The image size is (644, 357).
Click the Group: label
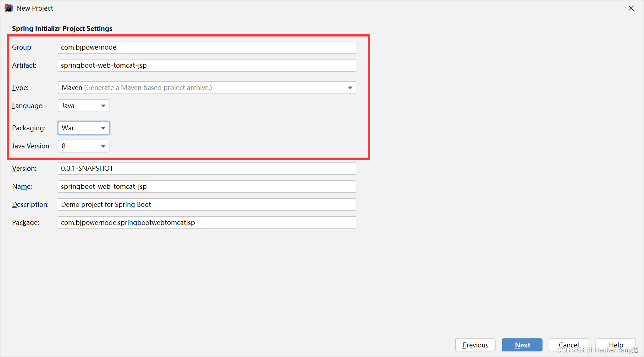coord(22,47)
